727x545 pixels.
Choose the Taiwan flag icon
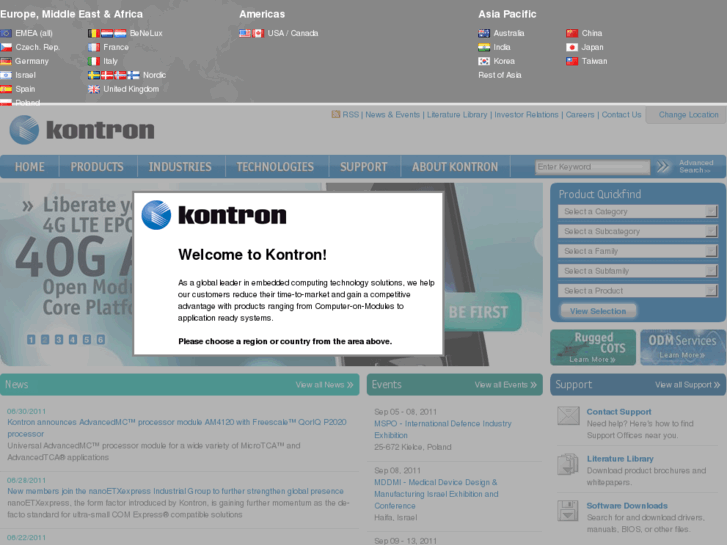pos(572,61)
